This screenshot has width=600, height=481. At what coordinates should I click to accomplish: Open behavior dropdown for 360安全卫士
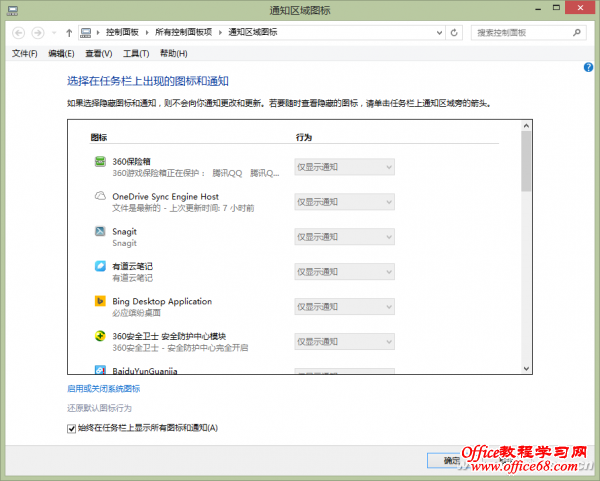coord(344,341)
